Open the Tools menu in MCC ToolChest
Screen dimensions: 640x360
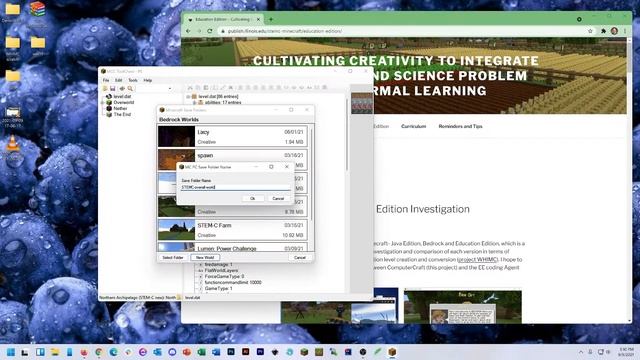[x=133, y=80]
